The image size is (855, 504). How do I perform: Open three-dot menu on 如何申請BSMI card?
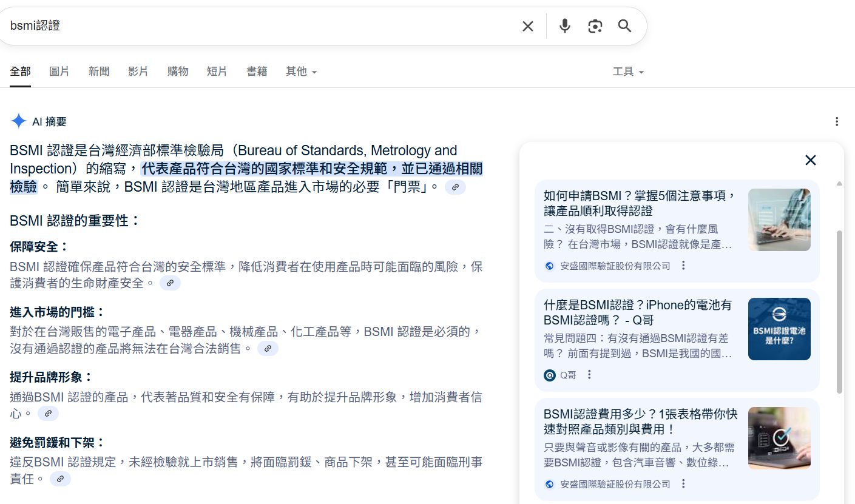[x=684, y=266]
